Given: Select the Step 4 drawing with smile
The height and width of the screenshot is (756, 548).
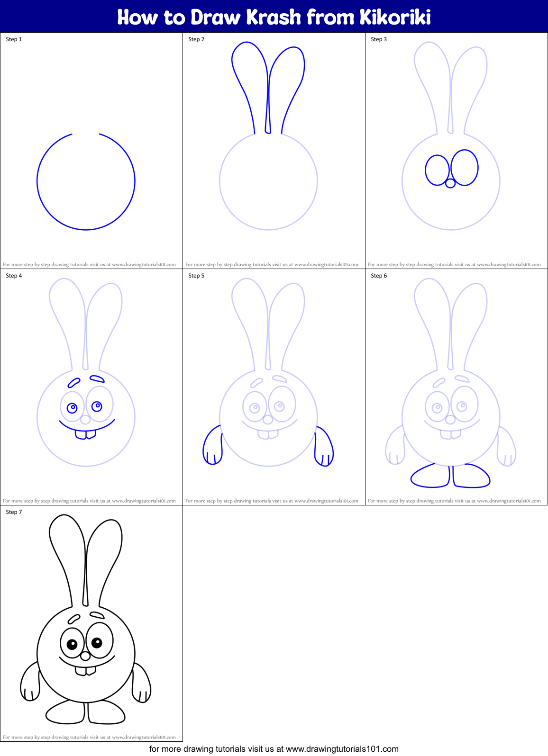Looking at the screenshot, I should click(x=86, y=372).
